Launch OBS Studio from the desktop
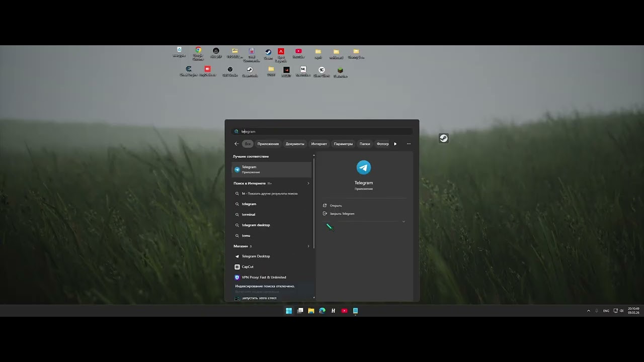The width and height of the screenshot is (644, 362). pyautogui.click(x=230, y=72)
